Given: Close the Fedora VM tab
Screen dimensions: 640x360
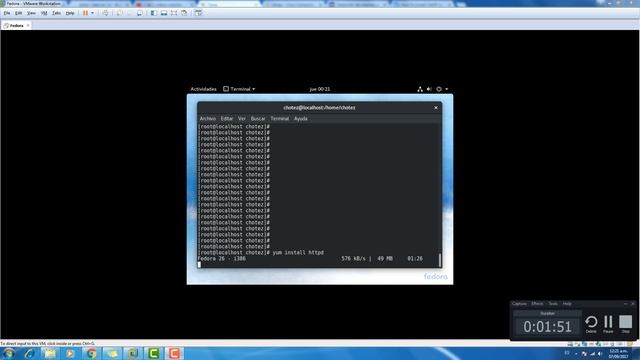Looking at the screenshot, I should coord(28,25).
